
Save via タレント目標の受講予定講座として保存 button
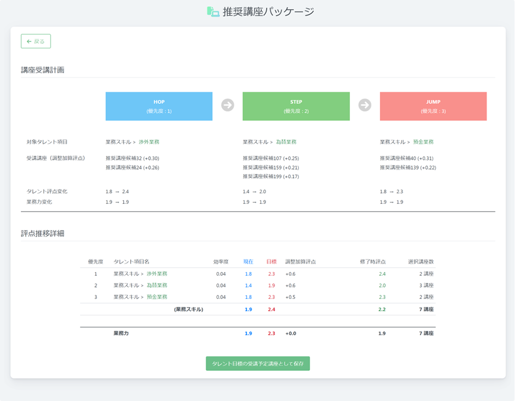point(258,364)
